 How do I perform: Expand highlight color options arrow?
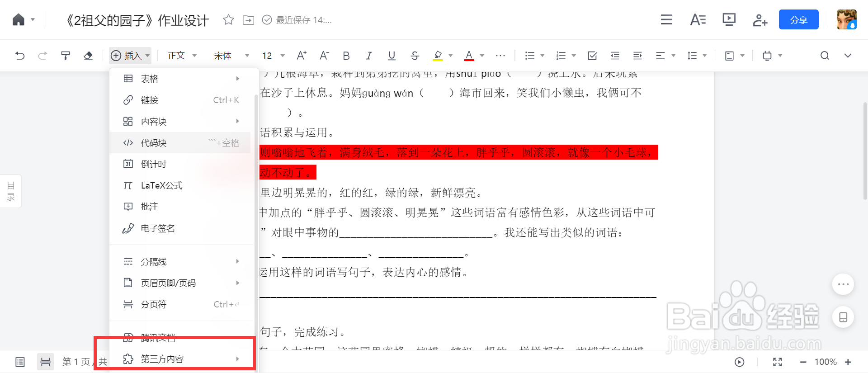pyautogui.click(x=450, y=56)
